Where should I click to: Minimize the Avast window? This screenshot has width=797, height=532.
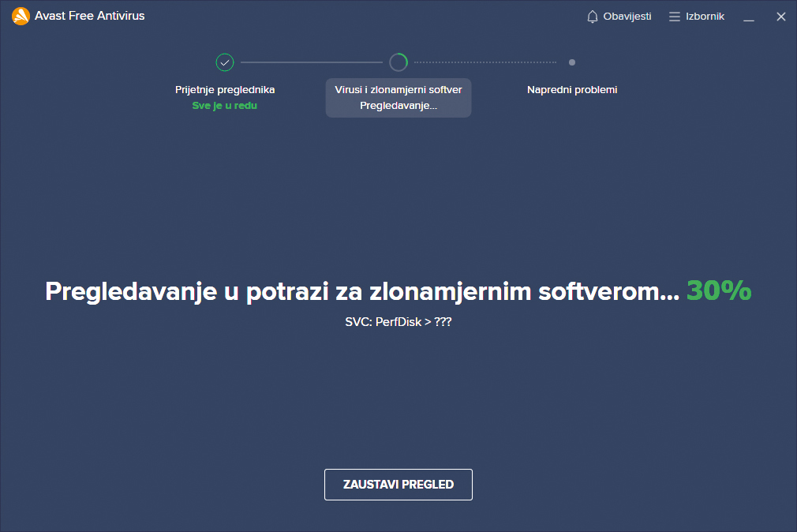[749, 17]
